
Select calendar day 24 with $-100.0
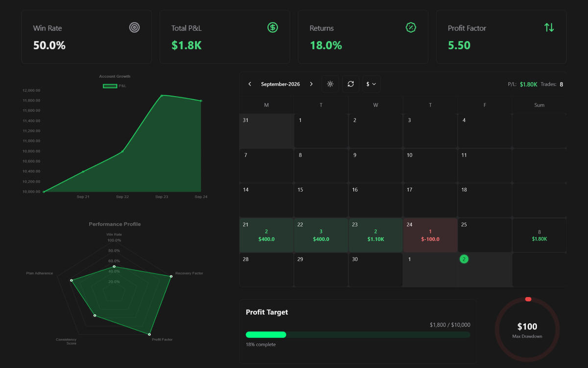(x=430, y=236)
